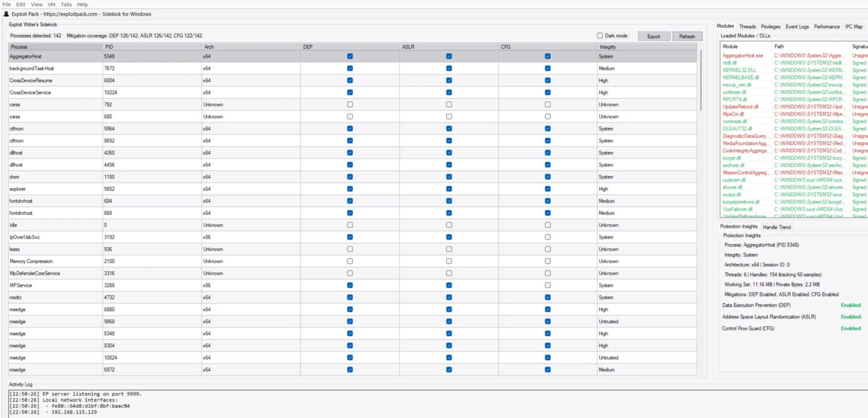Select the MpDefenderCoreService process name

pyautogui.click(x=35, y=274)
